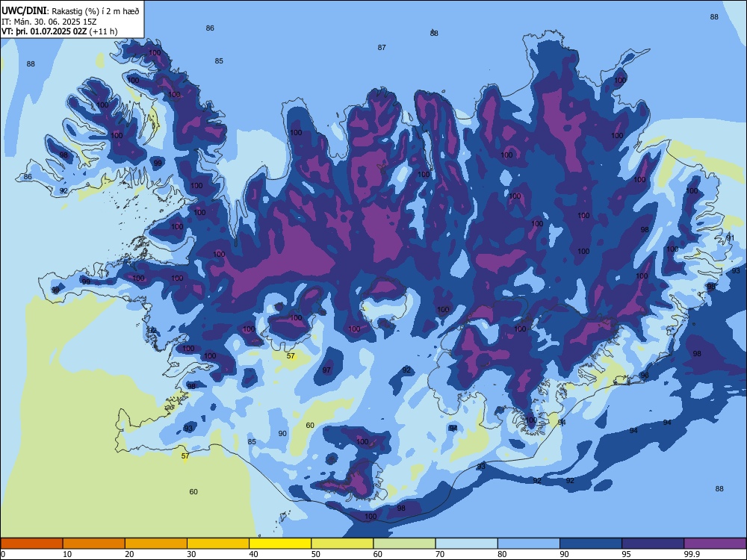Click the '50' legend scale label
Image resolution: width=747 pixels, height=560 pixels.
pyautogui.click(x=316, y=554)
